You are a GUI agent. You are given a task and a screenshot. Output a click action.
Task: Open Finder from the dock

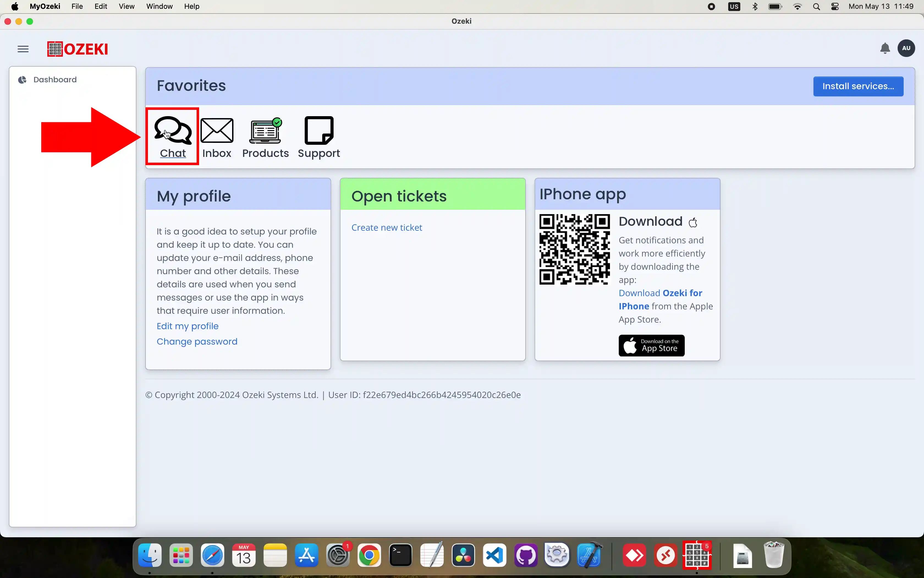[150, 555]
